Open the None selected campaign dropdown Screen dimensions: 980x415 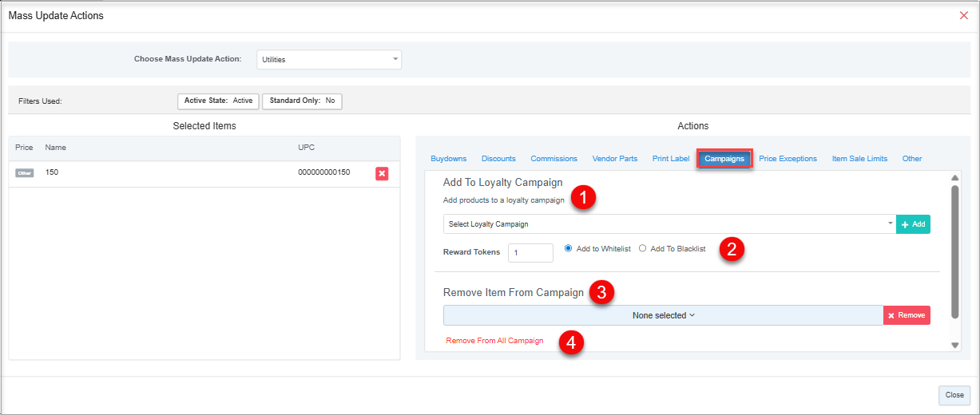pyautogui.click(x=663, y=315)
